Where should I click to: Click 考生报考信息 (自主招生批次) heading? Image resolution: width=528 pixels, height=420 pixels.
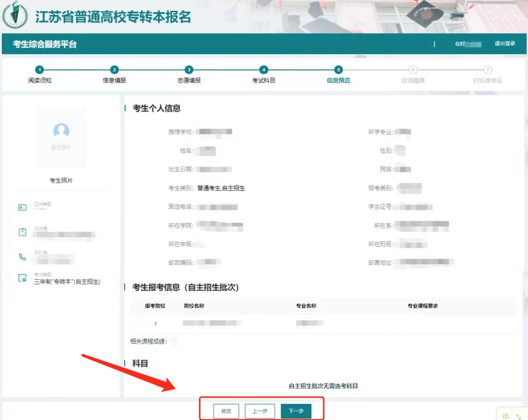pyautogui.click(x=186, y=287)
